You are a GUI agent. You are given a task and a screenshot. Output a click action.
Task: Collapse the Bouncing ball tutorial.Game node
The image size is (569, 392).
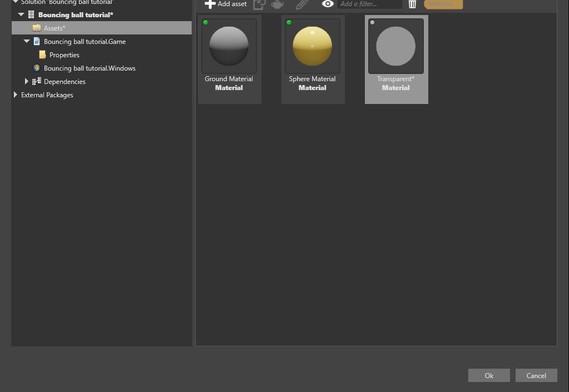[27, 41]
